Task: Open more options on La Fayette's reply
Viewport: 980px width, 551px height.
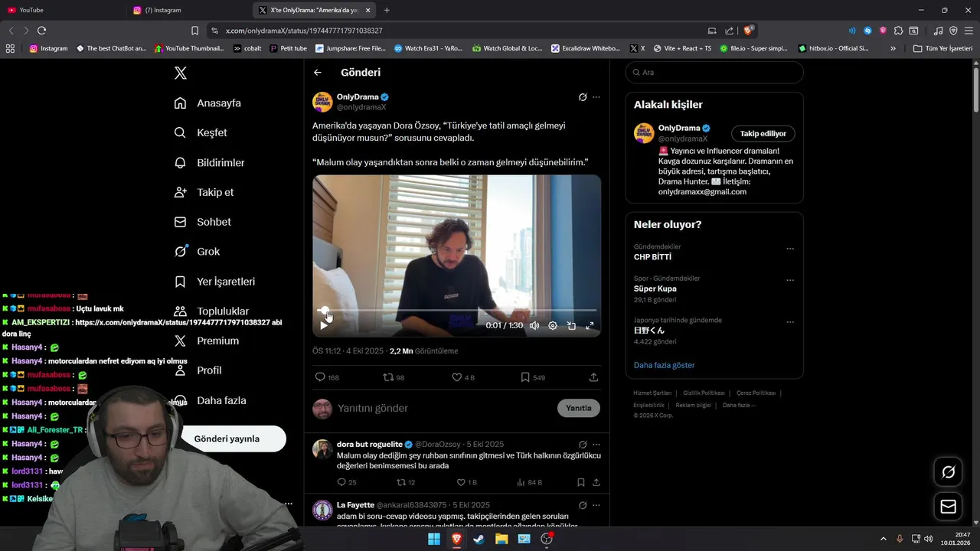Action: pos(596,506)
